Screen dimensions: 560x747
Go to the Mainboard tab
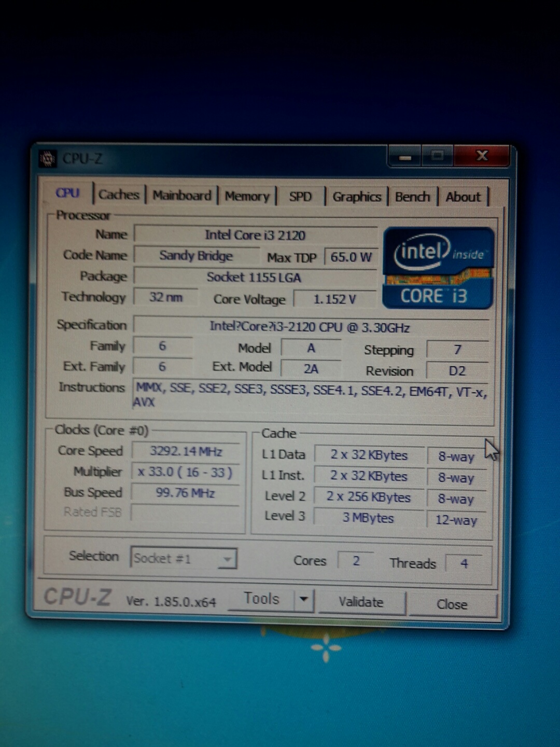coord(181,196)
